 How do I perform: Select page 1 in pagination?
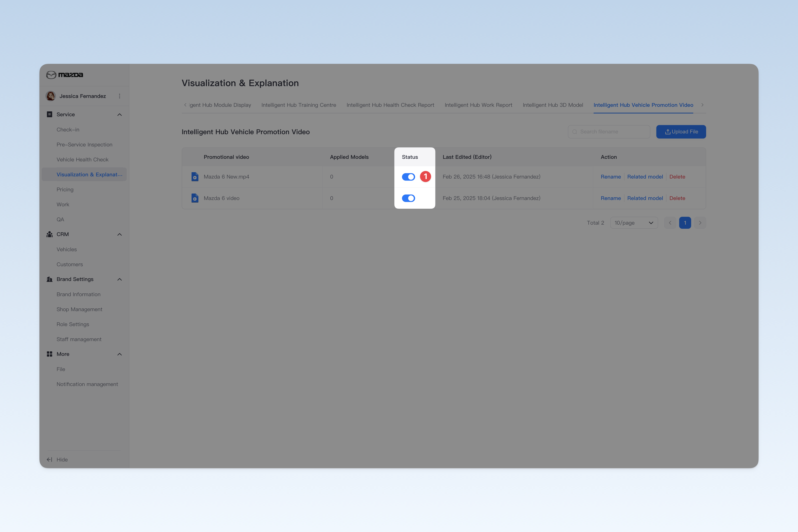coord(685,223)
